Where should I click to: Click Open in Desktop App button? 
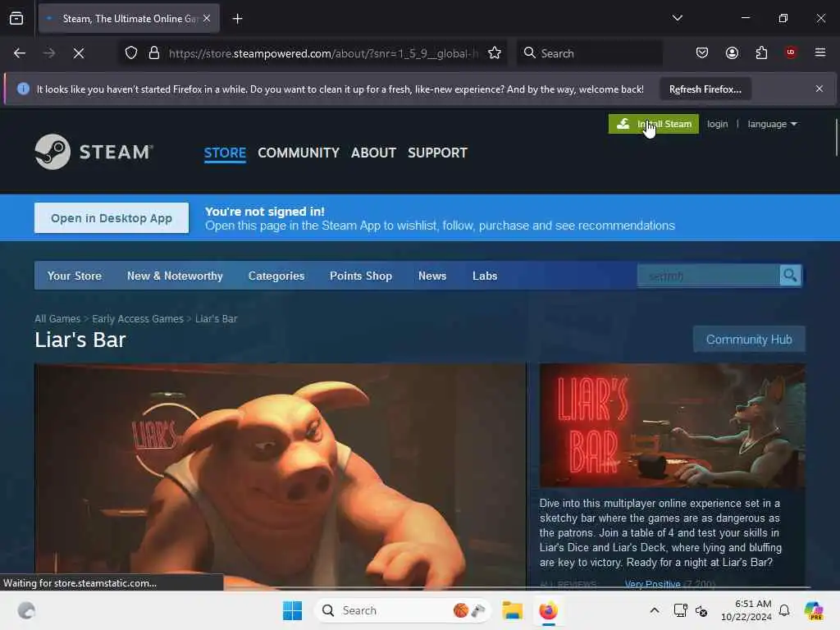[x=112, y=218]
